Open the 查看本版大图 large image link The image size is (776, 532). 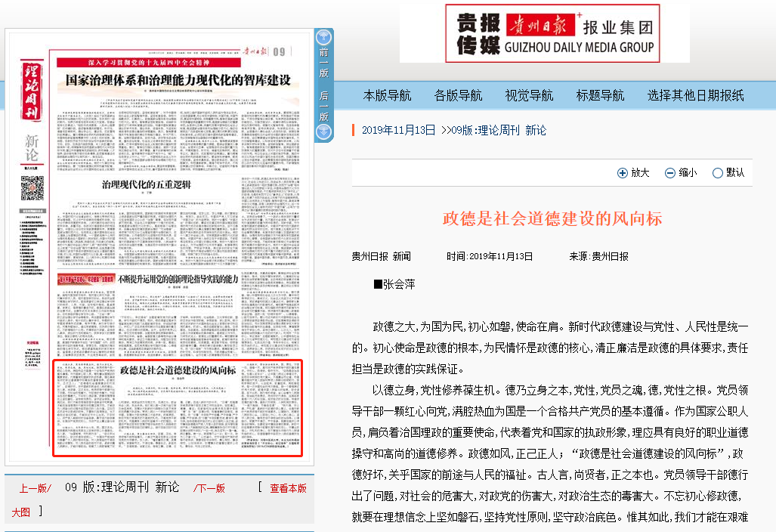(x=288, y=488)
